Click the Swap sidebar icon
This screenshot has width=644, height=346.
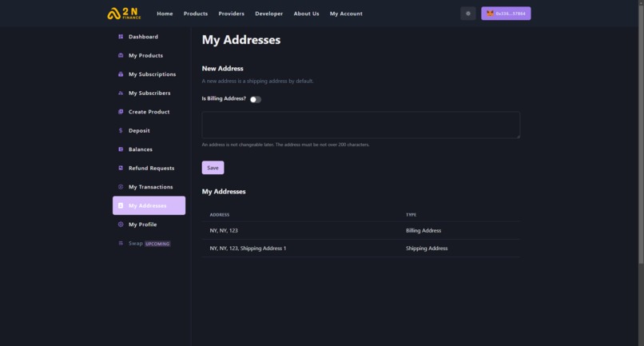point(121,243)
